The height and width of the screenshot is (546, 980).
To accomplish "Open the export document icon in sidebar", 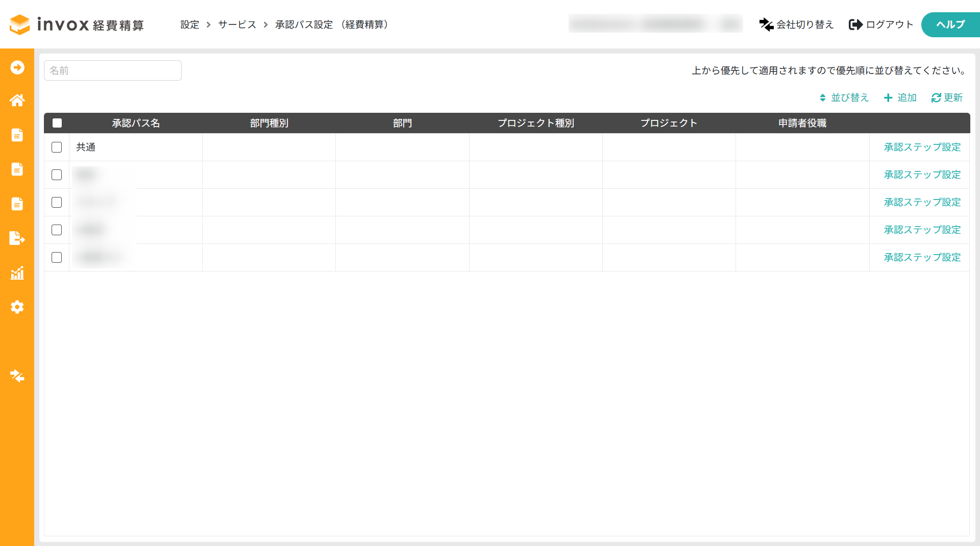I will 17,238.
